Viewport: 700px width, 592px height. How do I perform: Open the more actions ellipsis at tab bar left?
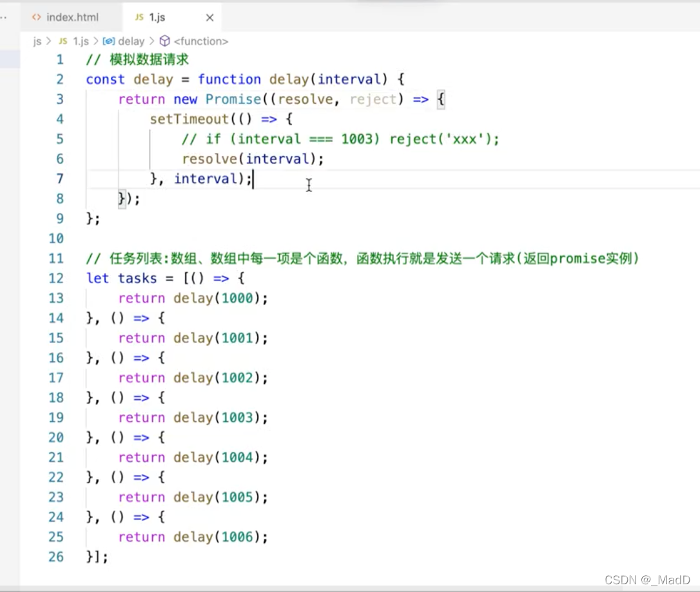3,17
